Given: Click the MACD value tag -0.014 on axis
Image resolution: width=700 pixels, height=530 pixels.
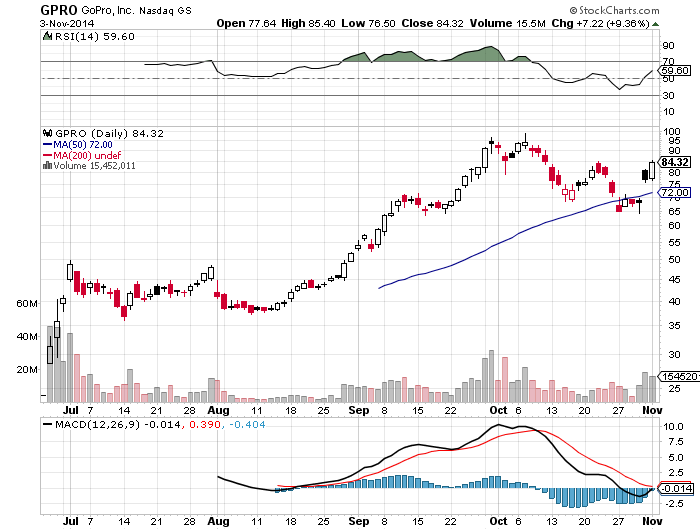Looking at the screenshot, I should point(676,488).
